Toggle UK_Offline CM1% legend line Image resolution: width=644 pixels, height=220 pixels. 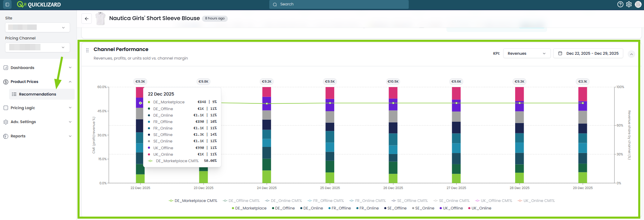(493, 201)
